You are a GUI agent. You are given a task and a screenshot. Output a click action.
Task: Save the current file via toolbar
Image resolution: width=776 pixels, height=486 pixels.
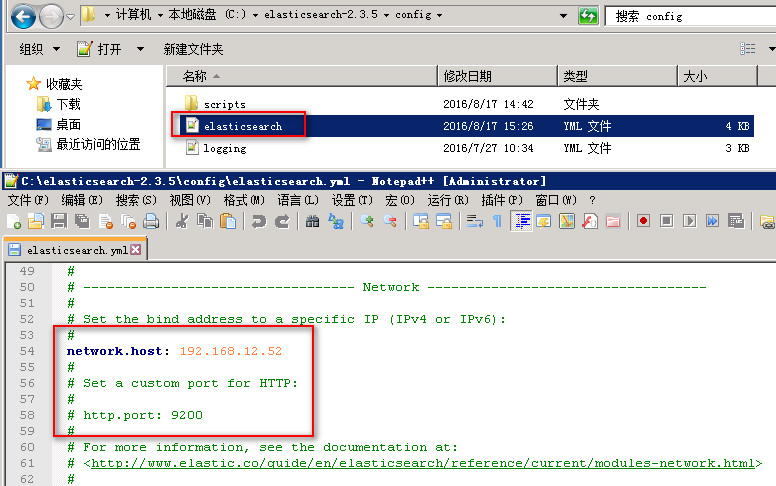(59, 221)
